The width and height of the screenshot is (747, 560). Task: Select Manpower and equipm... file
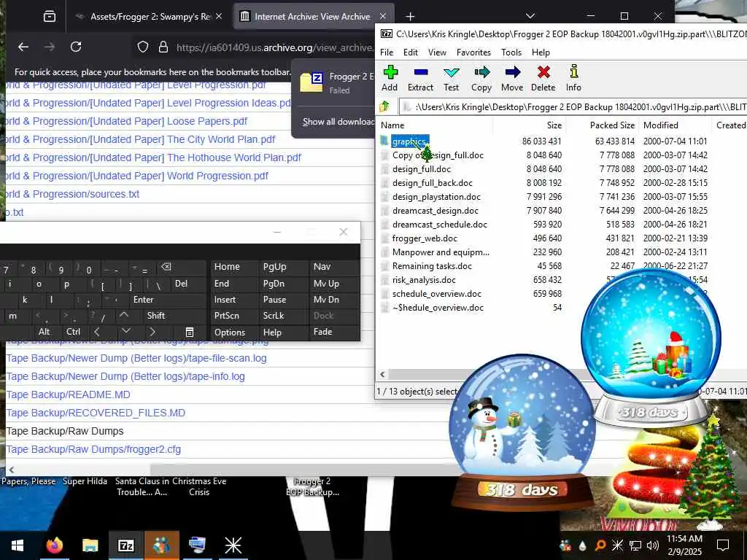(441, 252)
